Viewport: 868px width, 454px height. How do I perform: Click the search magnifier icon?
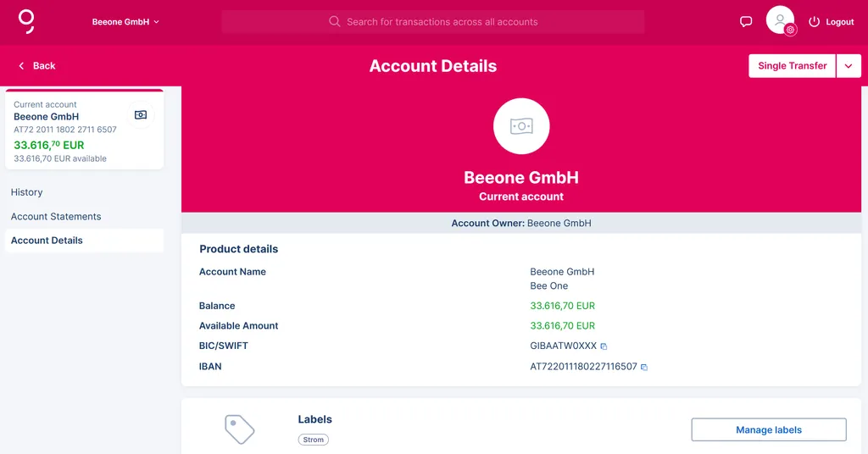pos(334,21)
